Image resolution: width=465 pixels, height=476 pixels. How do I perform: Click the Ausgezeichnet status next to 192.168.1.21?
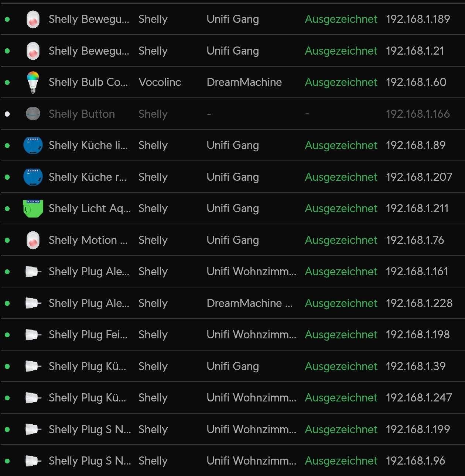pos(341,51)
